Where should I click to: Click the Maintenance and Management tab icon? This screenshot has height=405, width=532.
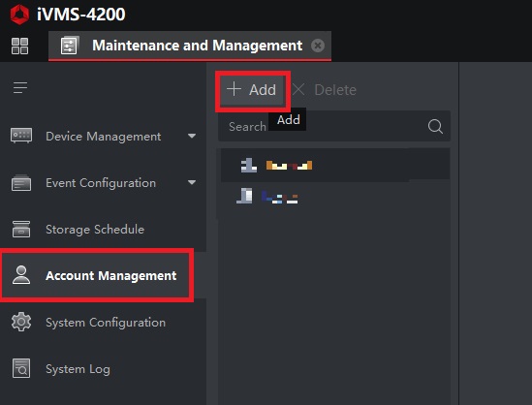coord(69,46)
